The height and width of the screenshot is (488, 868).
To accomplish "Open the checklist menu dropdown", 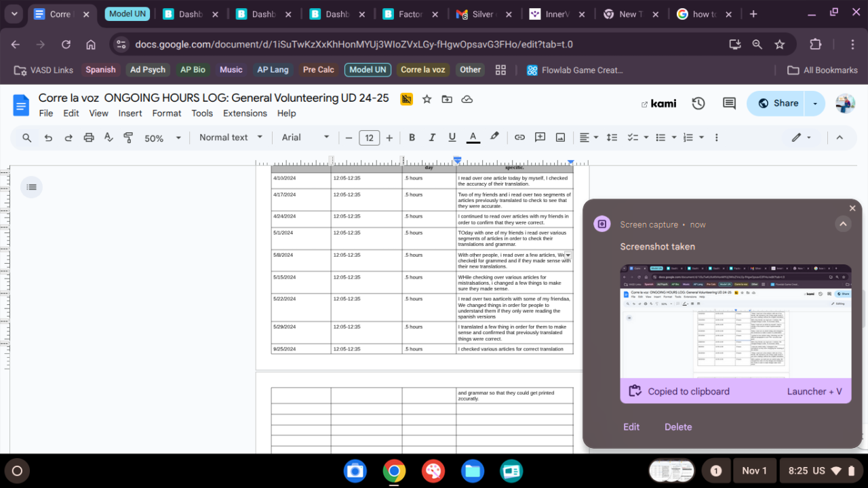I will (x=636, y=138).
